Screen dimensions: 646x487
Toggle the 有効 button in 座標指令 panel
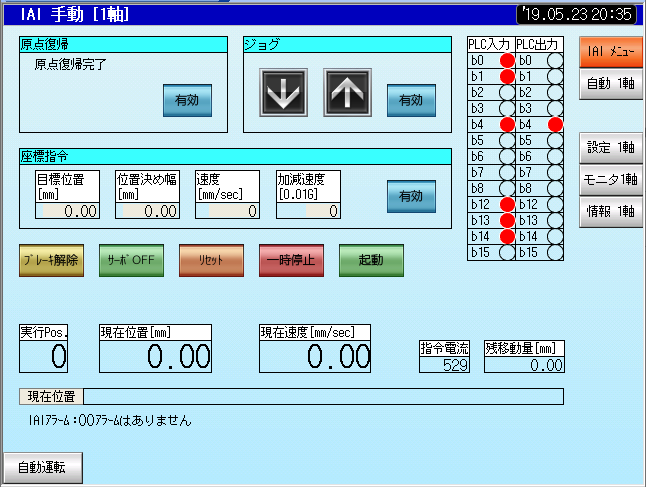(411, 197)
